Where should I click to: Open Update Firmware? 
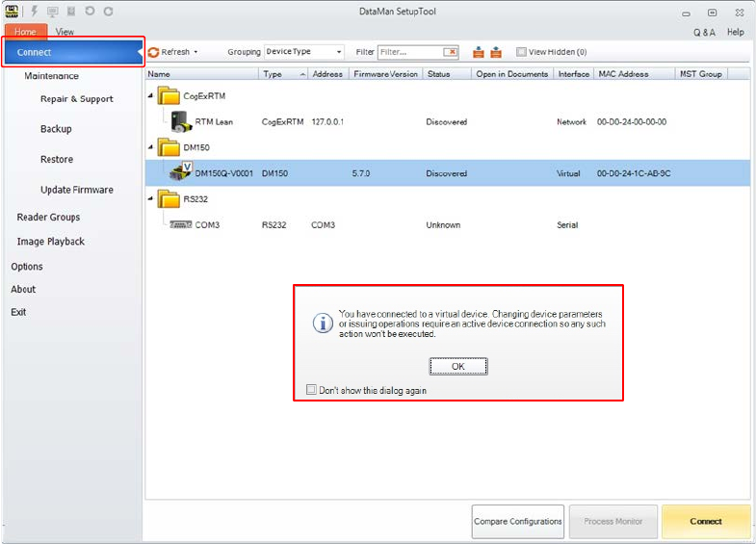pyautogui.click(x=77, y=190)
